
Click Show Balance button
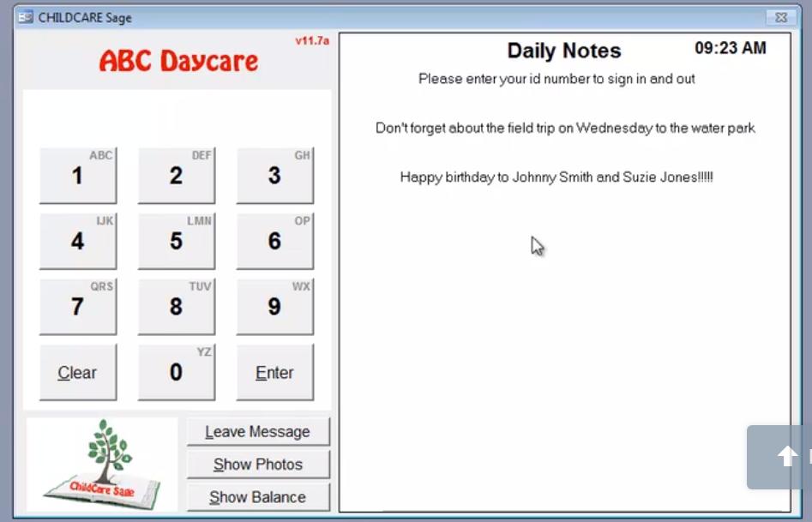coord(258,497)
